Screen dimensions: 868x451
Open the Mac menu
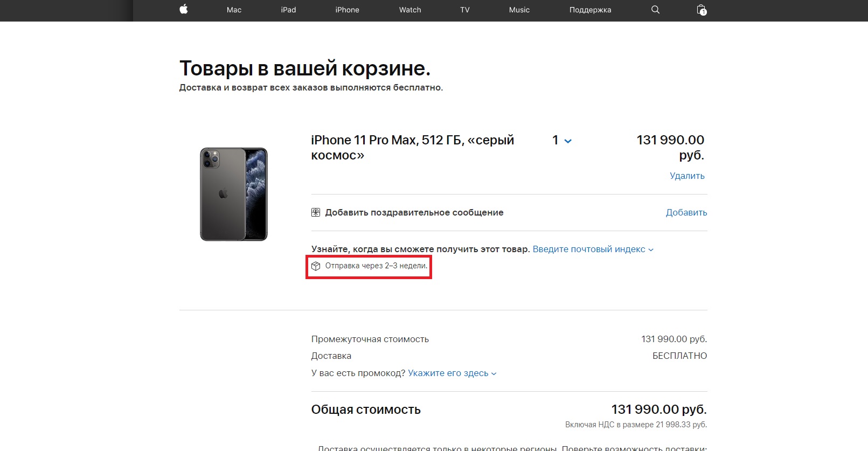[x=234, y=10]
